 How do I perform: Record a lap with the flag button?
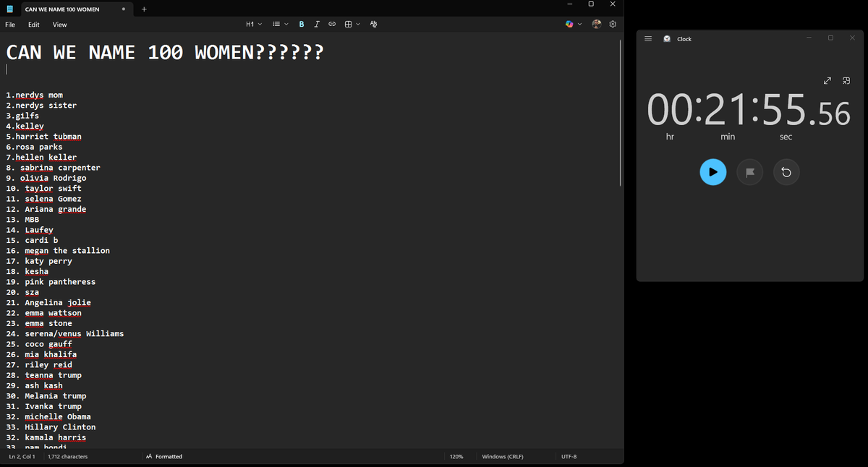pos(750,172)
